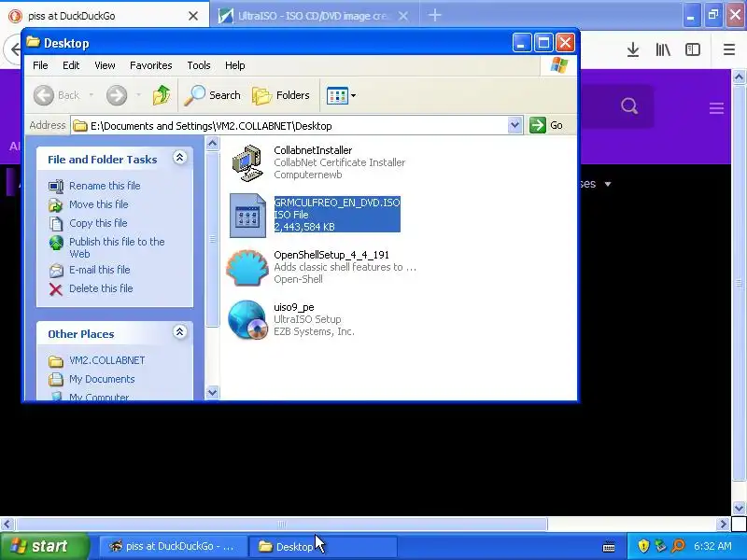Expand the Address bar dropdown
This screenshot has height=560, width=747.
[514, 125]
